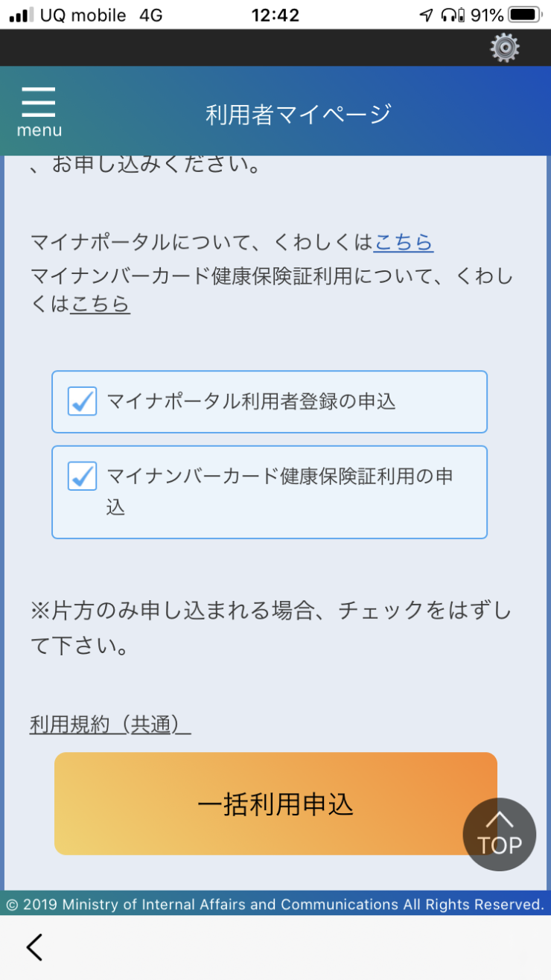Image resolution: width=551 pixels, height=980 pixels.
Task: Tap the signal strength bars
Action: [x=21, y=15]
